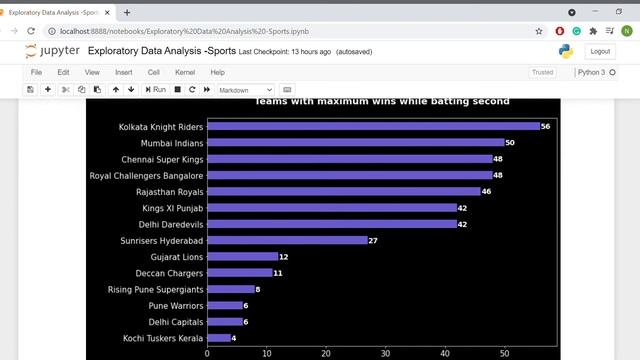Interrupt the kernel with the stop icon
Screen dimensions: 640x360
[178, 89]
